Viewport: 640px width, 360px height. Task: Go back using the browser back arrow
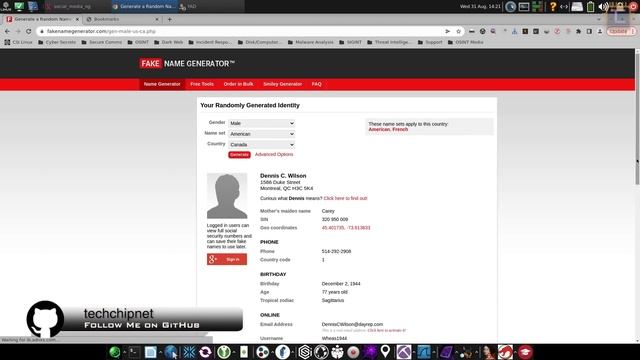click(7, 31)
